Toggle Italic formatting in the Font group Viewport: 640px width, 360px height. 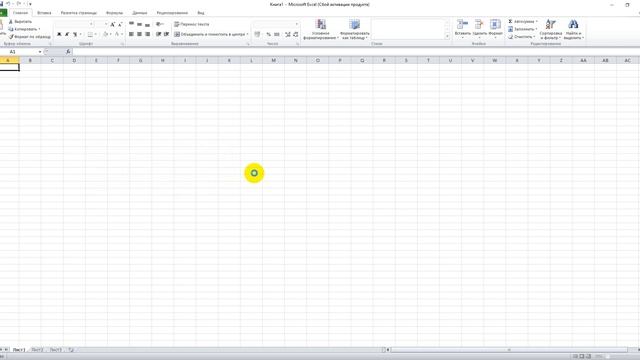point(67,34)
